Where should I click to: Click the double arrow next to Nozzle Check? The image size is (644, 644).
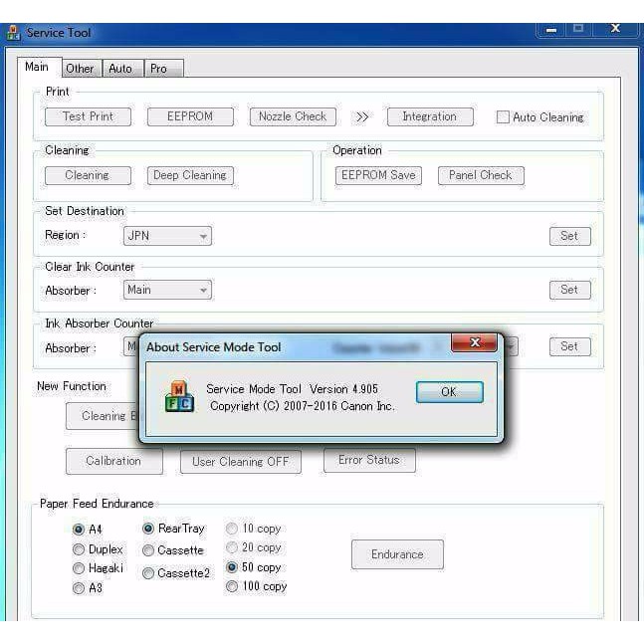point(362,117)
